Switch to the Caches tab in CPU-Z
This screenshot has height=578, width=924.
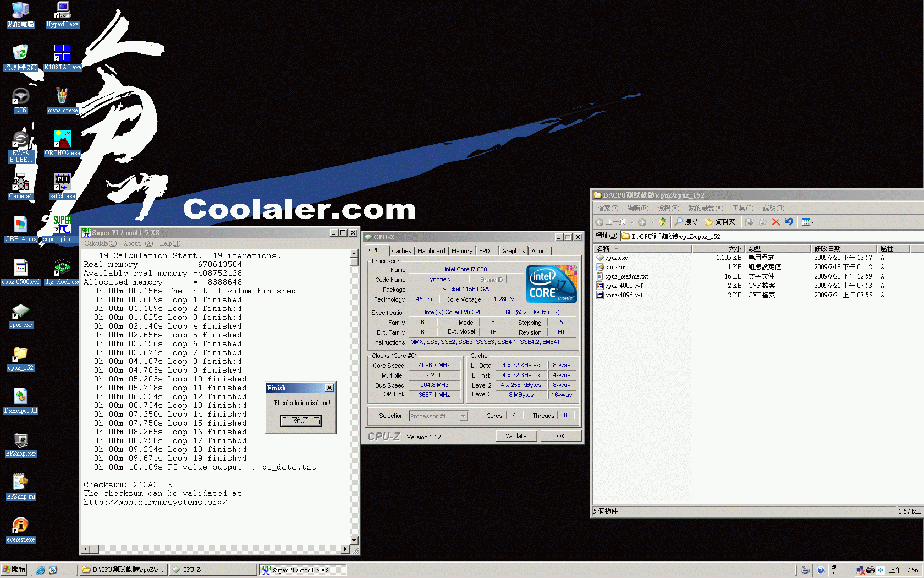402,251
